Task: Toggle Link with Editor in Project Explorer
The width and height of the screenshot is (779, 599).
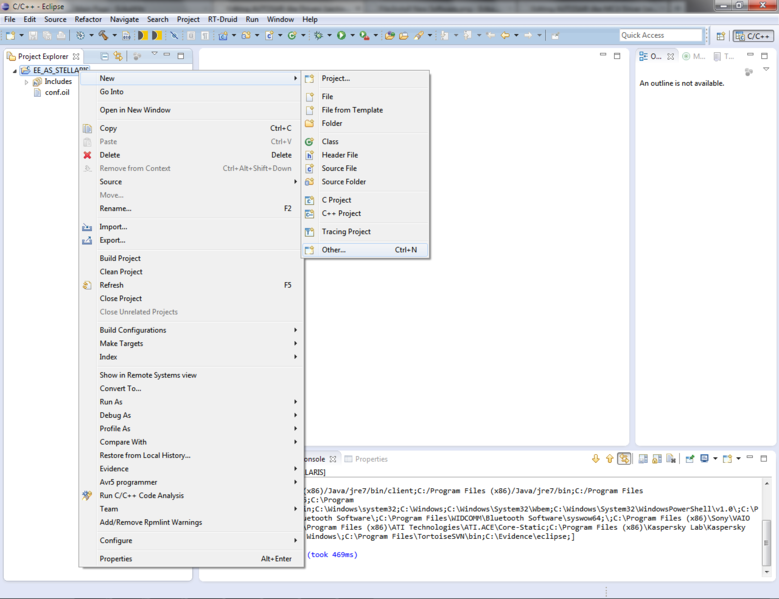Action: (x=118, y=56)
